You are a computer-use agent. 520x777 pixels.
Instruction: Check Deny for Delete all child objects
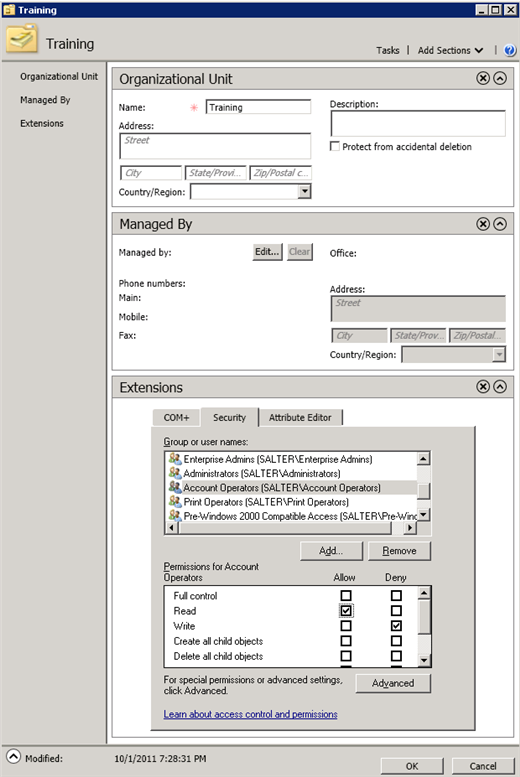pos(396,656)
